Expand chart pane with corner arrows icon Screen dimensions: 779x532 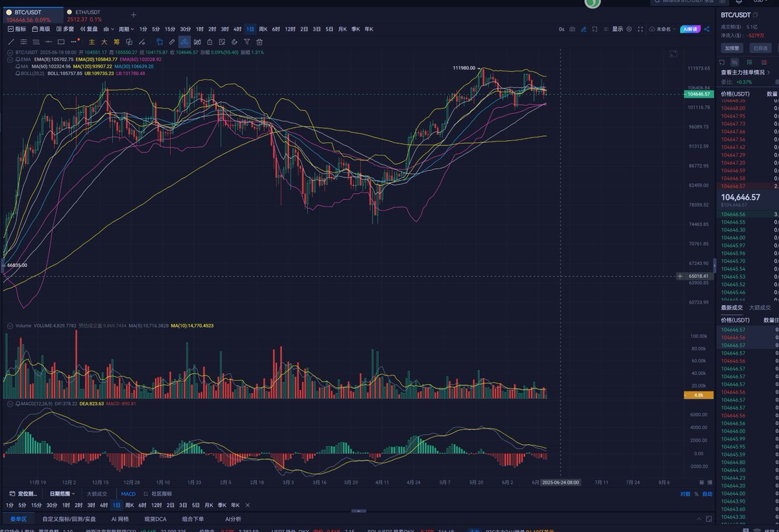(673, 54)
